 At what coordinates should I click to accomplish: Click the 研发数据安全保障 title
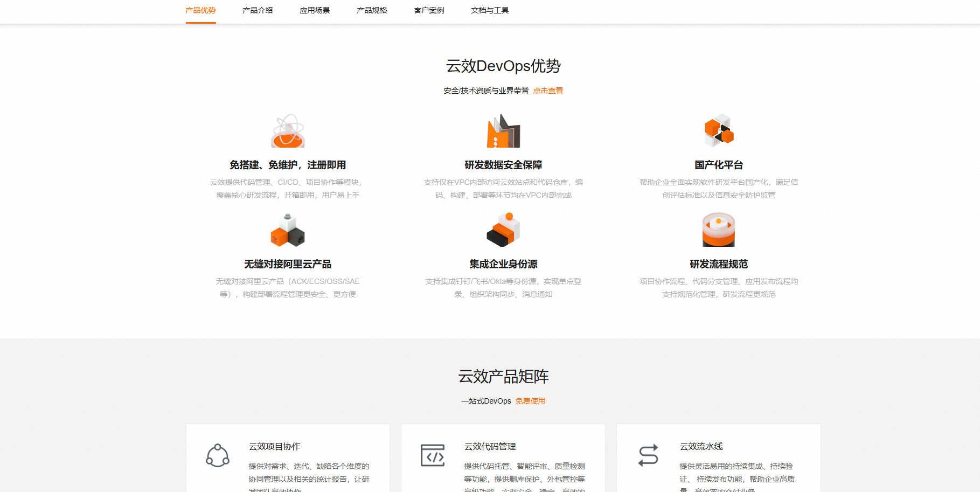[503, 165]
